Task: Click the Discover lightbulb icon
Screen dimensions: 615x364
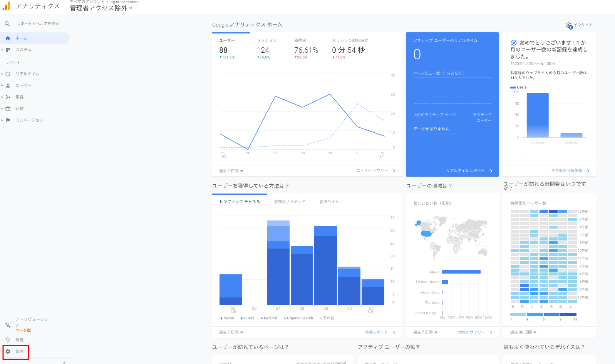Action: (x=8, y=340)
